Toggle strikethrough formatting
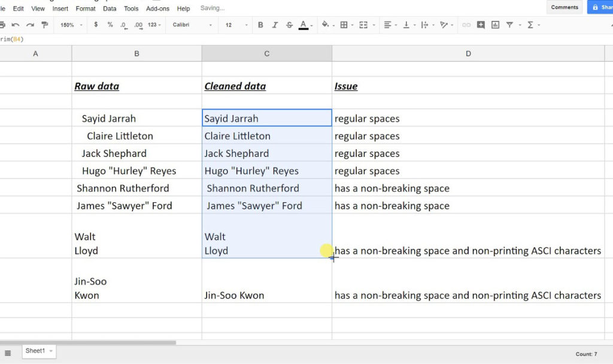This screenshot has height=364, width=613. click(289, 25)
